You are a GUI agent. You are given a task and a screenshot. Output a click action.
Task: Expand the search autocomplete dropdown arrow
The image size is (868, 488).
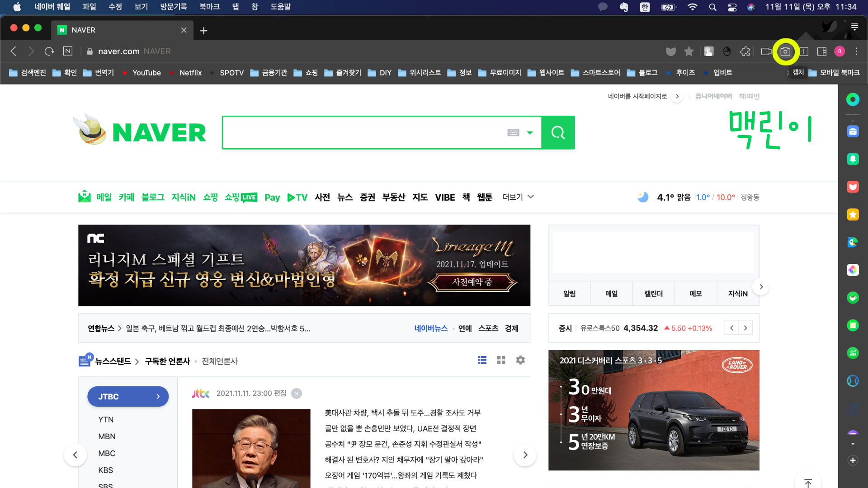[530, 132]
